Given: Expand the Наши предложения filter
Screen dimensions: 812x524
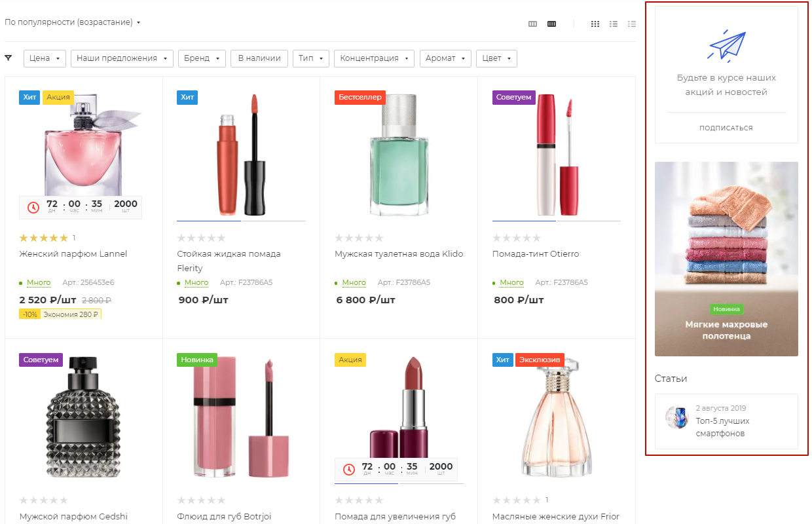Looking at the screenshot, I should click(122, 58).
